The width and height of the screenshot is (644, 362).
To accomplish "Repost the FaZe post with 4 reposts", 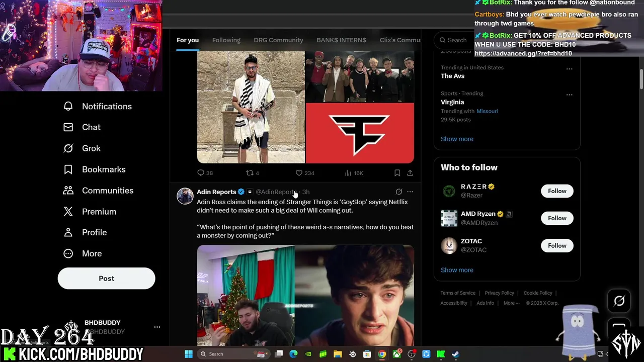I will pos(250,173).
